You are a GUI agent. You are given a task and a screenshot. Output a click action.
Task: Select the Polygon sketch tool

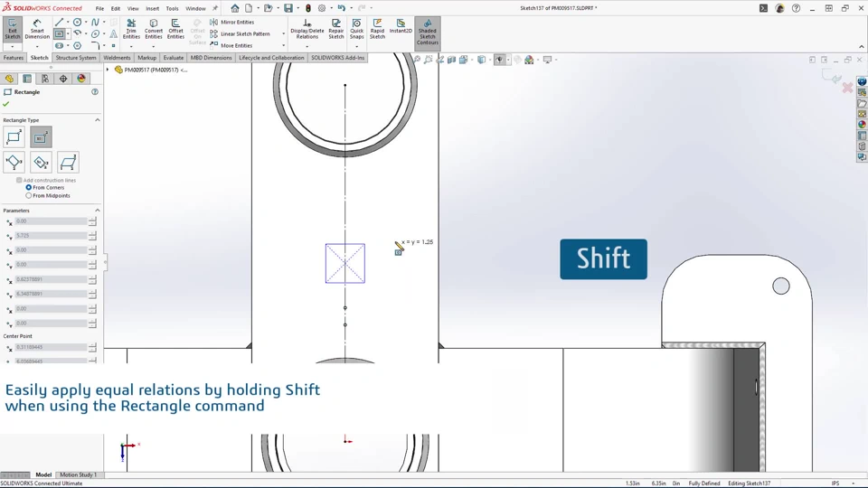tap(78, 45)
